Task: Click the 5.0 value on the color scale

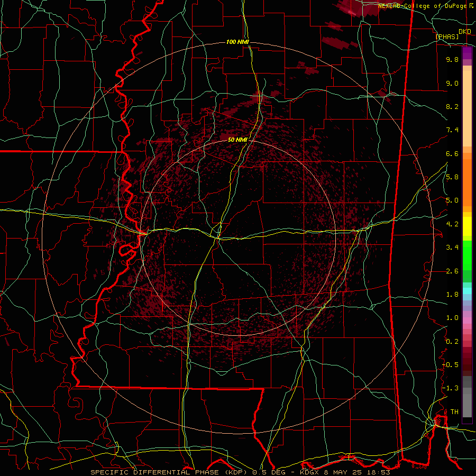Action: point(452,200)
